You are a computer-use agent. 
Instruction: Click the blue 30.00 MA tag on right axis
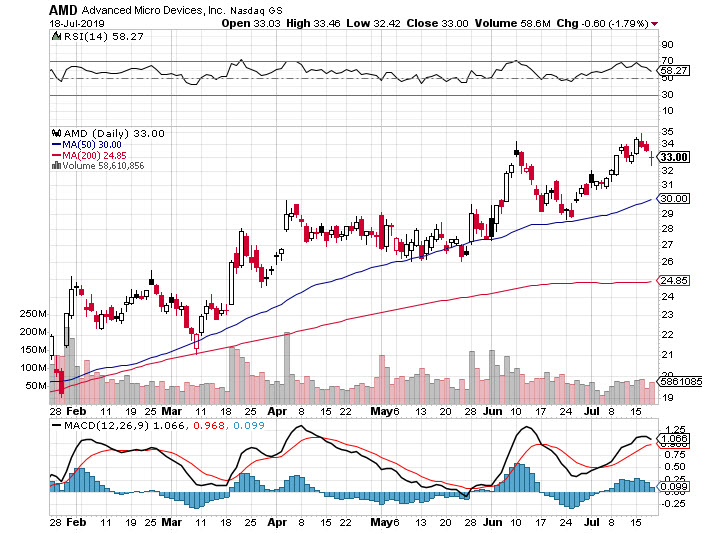(x=674, y=198)
